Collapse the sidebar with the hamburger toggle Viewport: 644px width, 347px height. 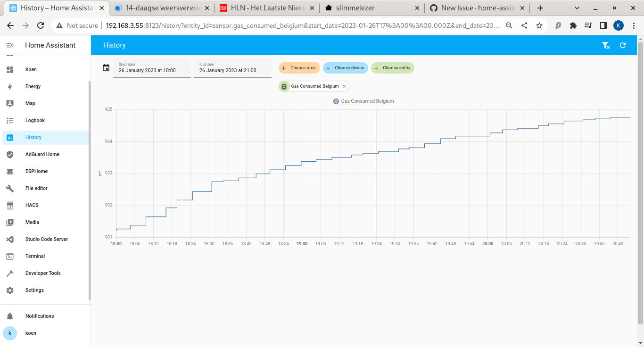coord(10,45)
